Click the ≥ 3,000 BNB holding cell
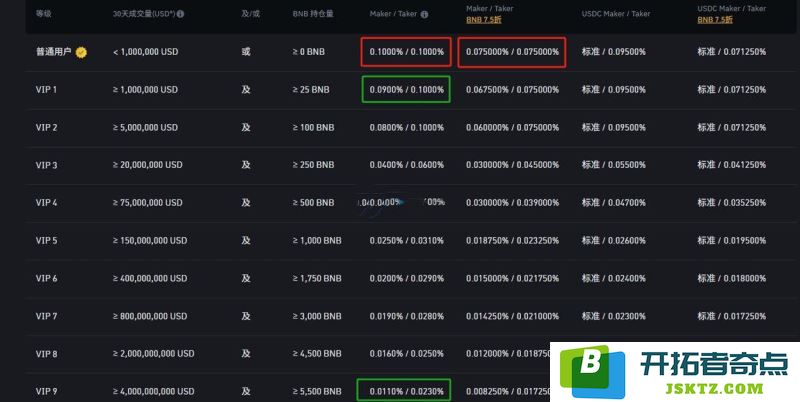 (x=317, y=316)
